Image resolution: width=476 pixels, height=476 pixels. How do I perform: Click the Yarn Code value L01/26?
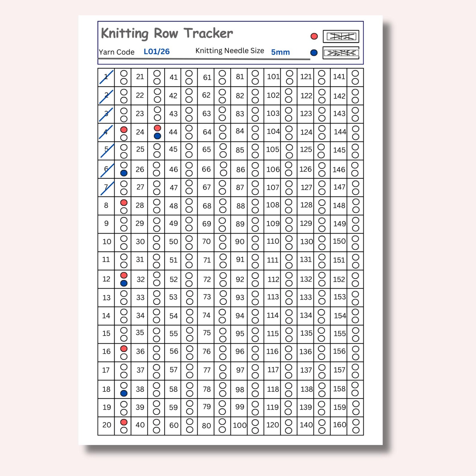[156, 52]
